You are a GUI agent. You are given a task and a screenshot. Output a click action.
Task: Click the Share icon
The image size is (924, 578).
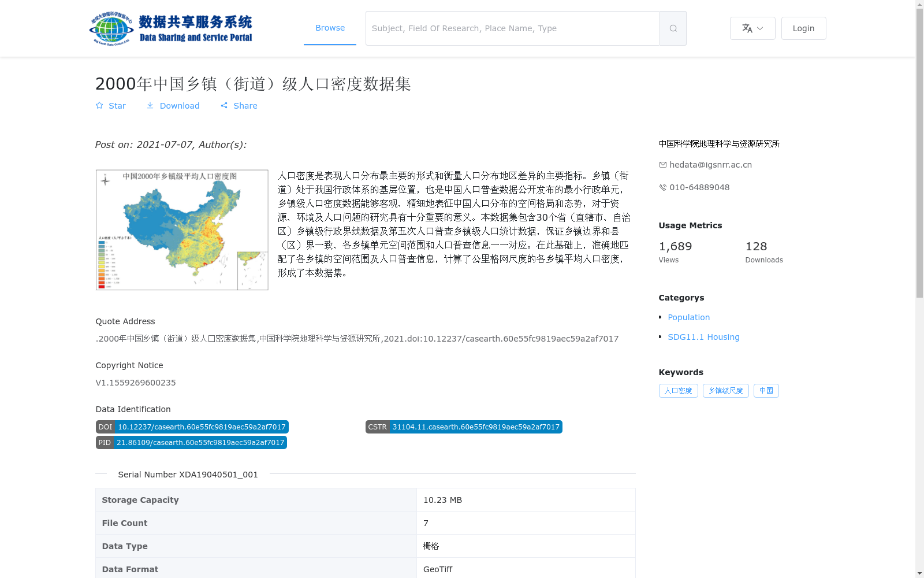point(225,105)
